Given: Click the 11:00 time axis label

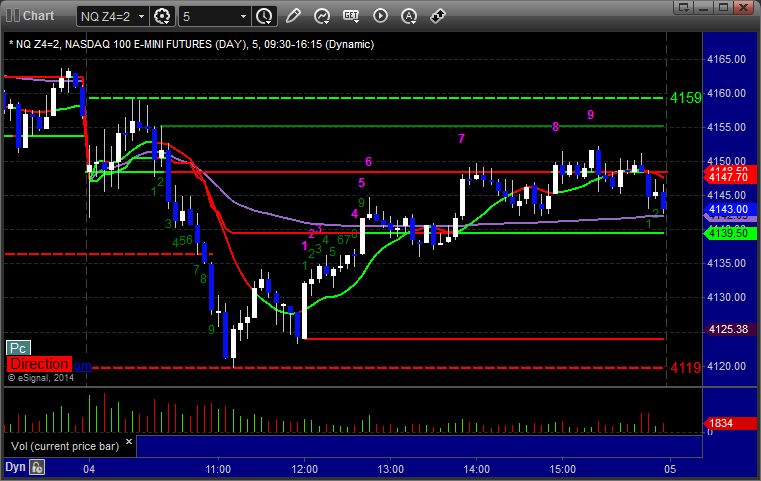Looking at the screenshot, I should 218,469.
